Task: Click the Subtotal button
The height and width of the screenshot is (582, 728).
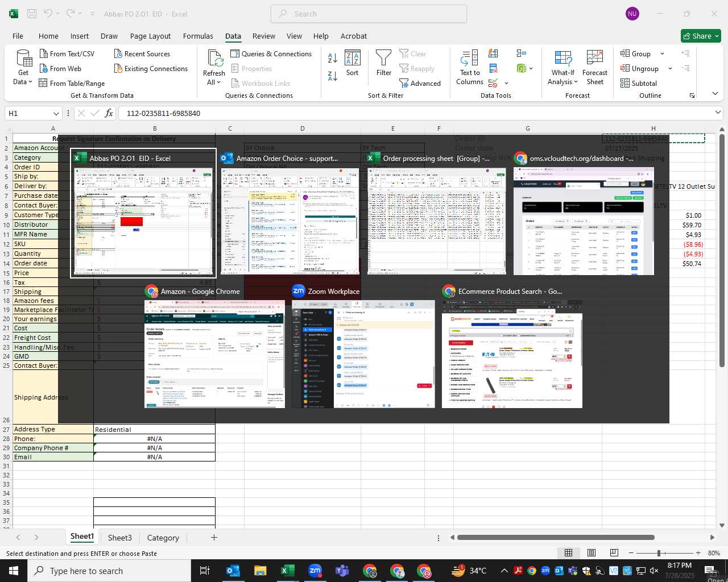Action: (639, 83)
